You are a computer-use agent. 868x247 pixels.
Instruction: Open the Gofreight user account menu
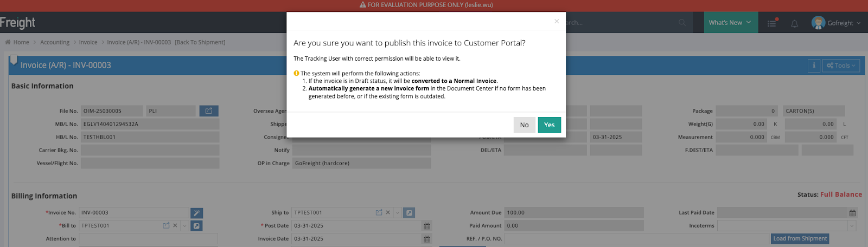click(836, 23)
